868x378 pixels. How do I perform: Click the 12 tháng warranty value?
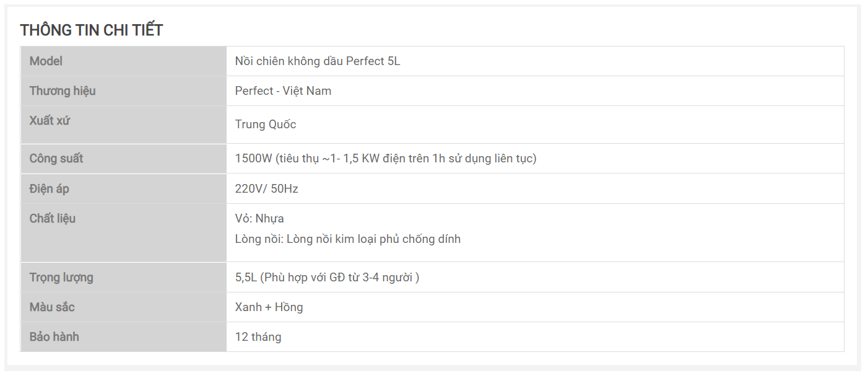coord(258,337)
